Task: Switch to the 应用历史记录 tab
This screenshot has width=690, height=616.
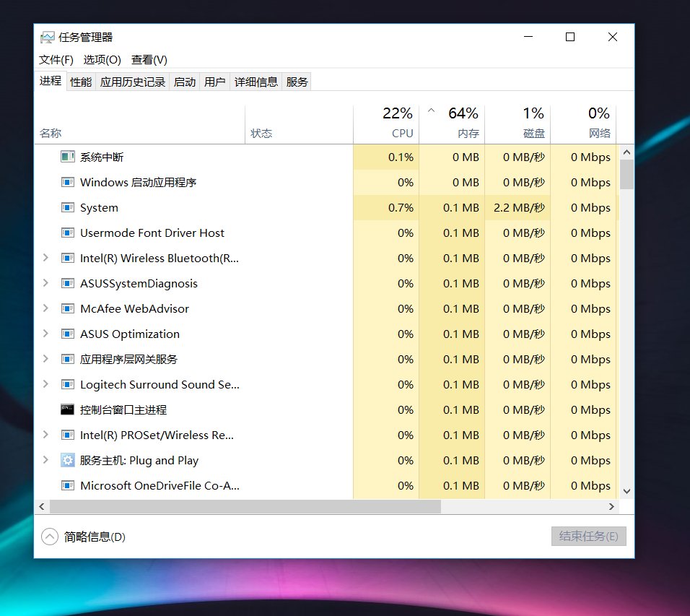Action: [133, 82]
